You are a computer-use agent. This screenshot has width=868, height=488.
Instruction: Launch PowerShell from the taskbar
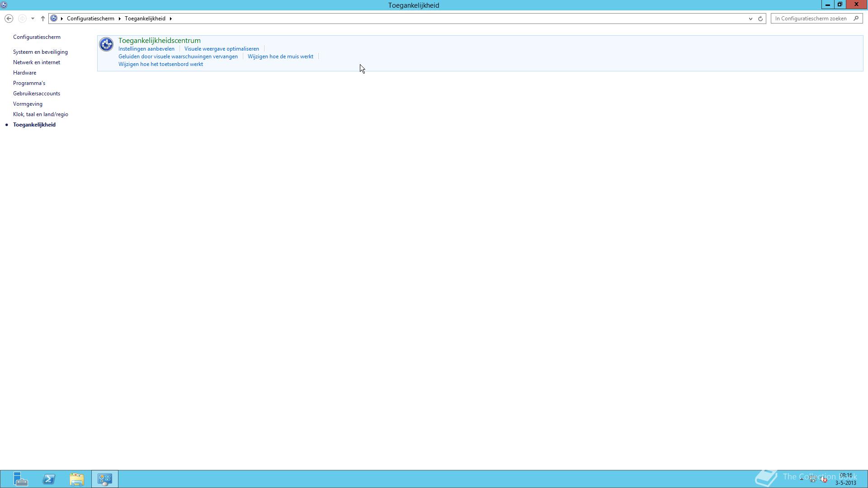pyautogui.click(x=49, y=479)
